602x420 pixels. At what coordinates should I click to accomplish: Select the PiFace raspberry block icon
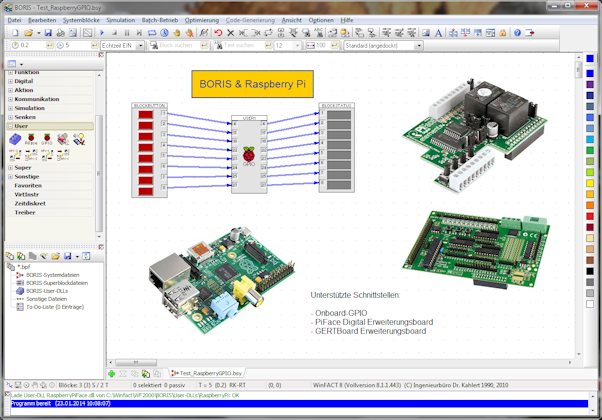pos(31,139)
